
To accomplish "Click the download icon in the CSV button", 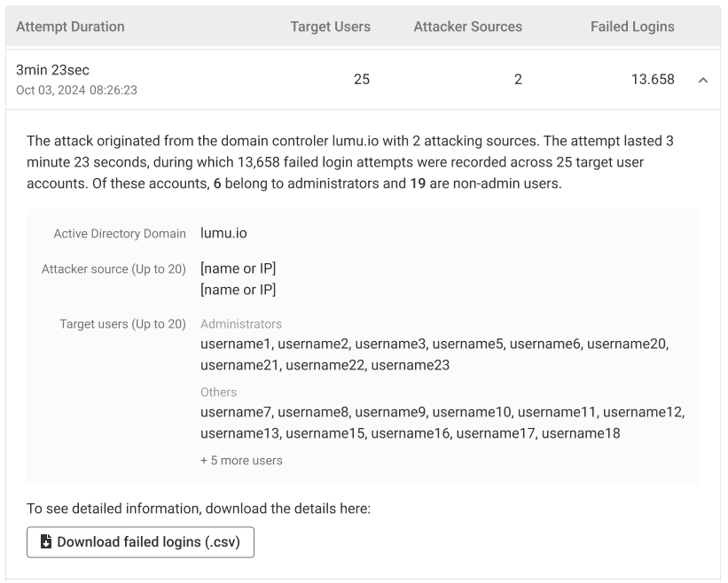I will (46, 541).
